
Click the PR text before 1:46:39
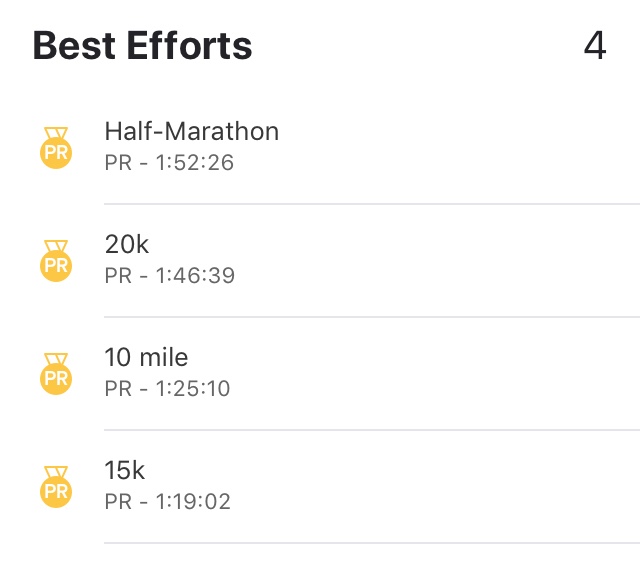coord(118,275)
